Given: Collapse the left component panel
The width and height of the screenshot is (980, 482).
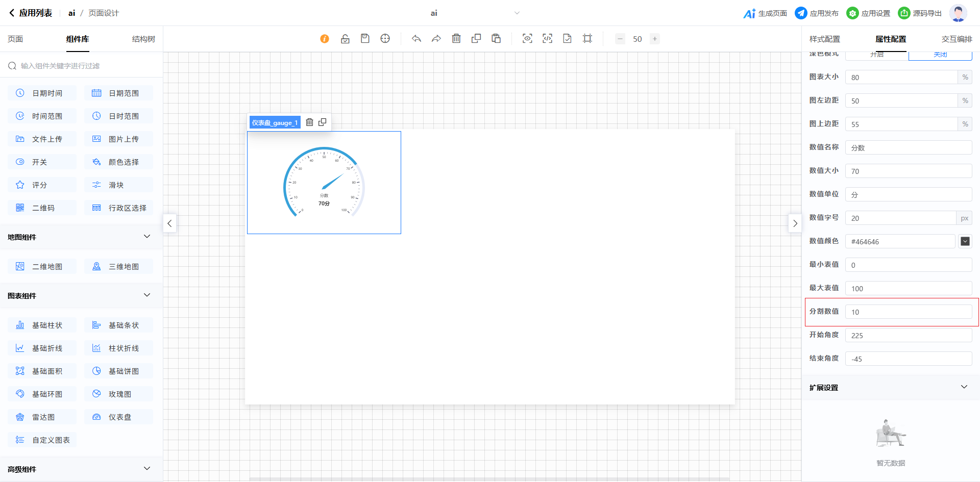Looking at the screenshot, I should [x=170, y=223].
